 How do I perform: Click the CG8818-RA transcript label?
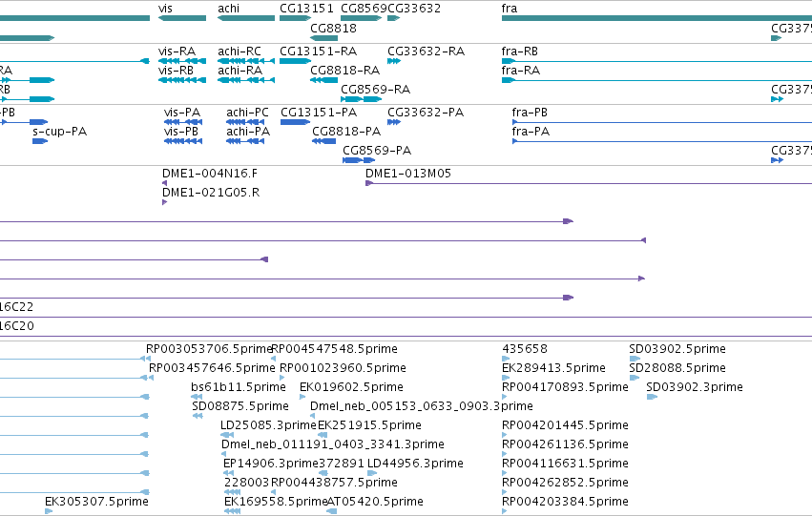click(344, 71)
